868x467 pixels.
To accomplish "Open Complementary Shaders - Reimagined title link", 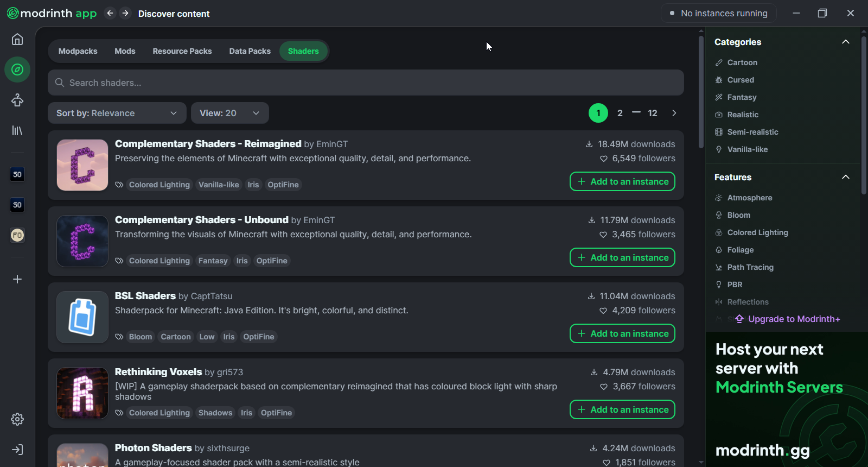I will [x=208, y=144].
